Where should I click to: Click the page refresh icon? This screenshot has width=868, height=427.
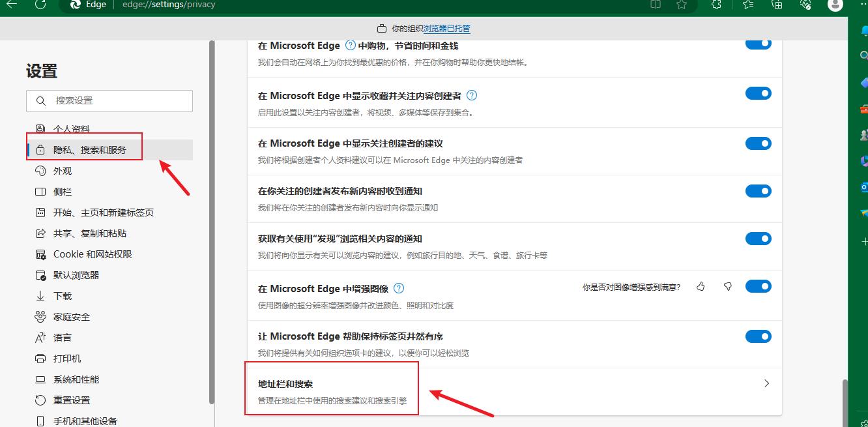point(41,5)
